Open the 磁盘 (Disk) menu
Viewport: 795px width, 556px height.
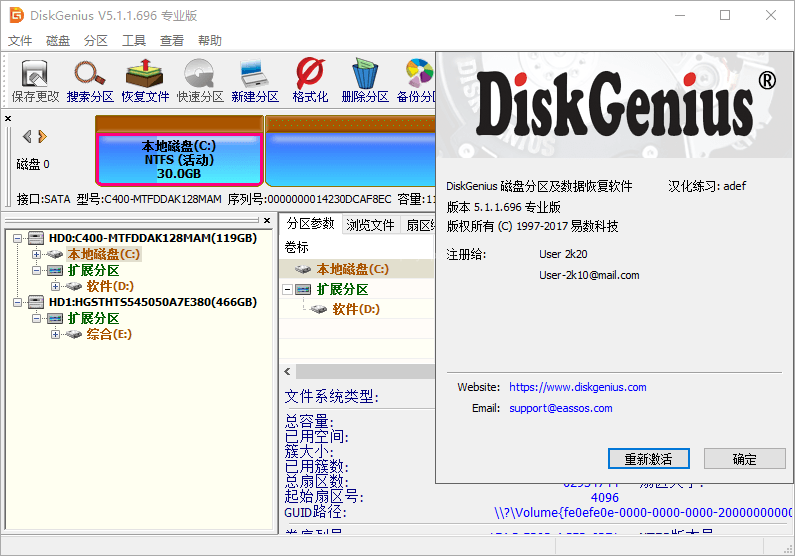[58, 41]
